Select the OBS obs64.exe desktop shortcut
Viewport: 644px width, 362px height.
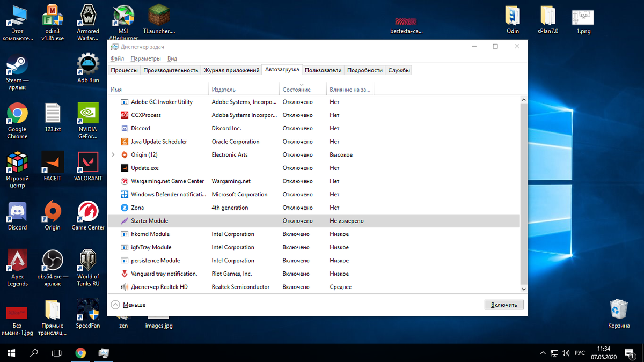(53, 268)
